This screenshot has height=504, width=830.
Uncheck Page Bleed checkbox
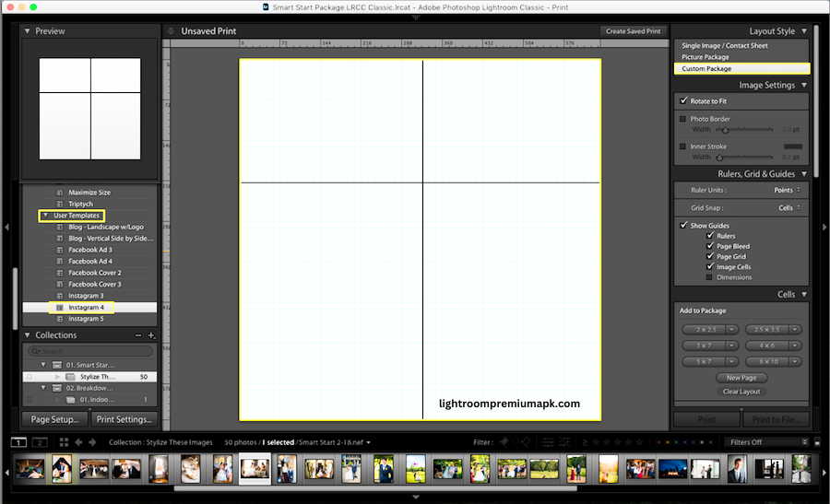point(710,246)
